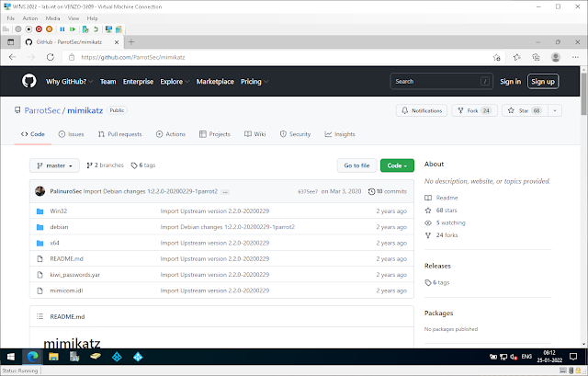The image size is (588, 376).
Task: Click the browser Refresh icon
Action: pos(51,57)
